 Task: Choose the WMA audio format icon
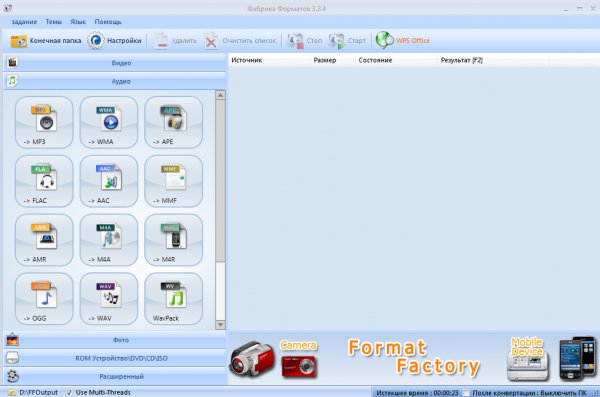point(109,122)
